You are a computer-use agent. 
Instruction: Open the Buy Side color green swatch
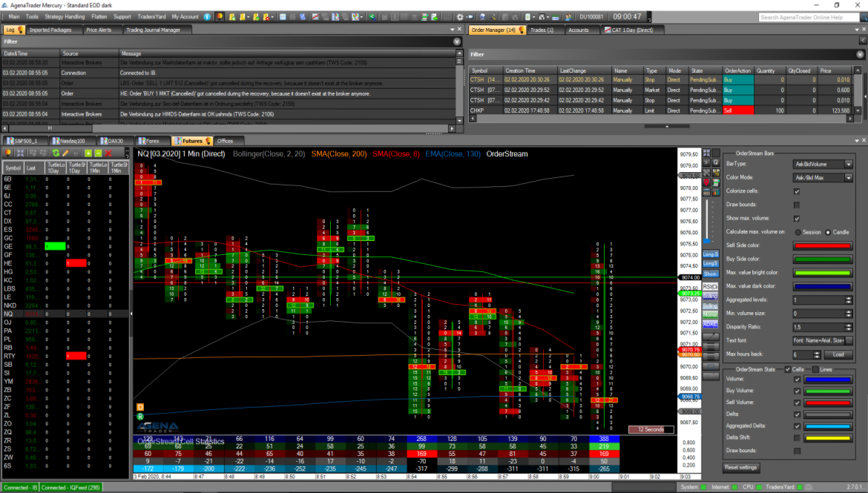coord(823,259)
